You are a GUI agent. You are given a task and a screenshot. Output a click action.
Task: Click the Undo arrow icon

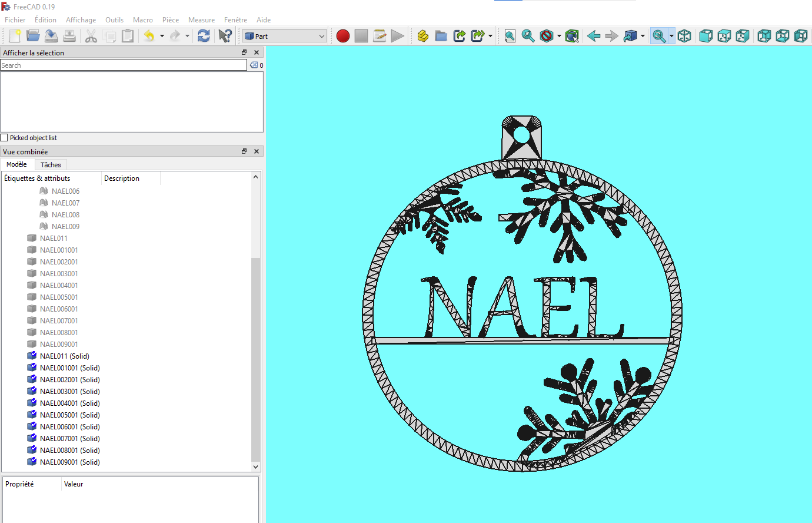[149, 36]
